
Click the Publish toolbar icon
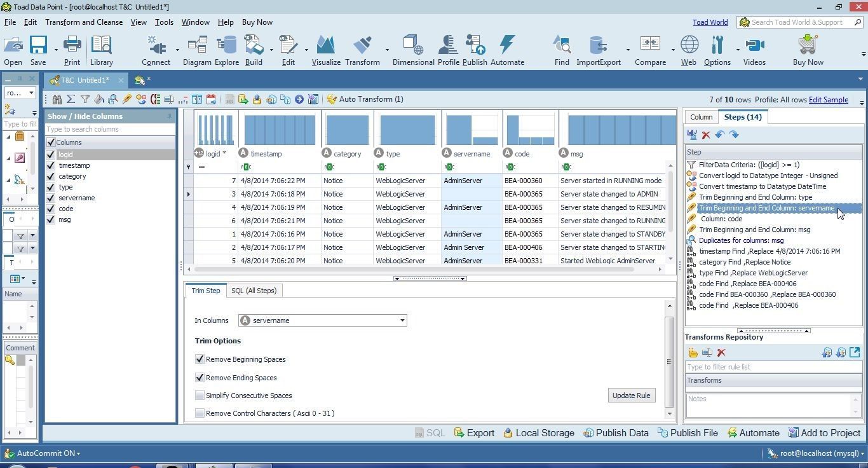pos(475,51)
